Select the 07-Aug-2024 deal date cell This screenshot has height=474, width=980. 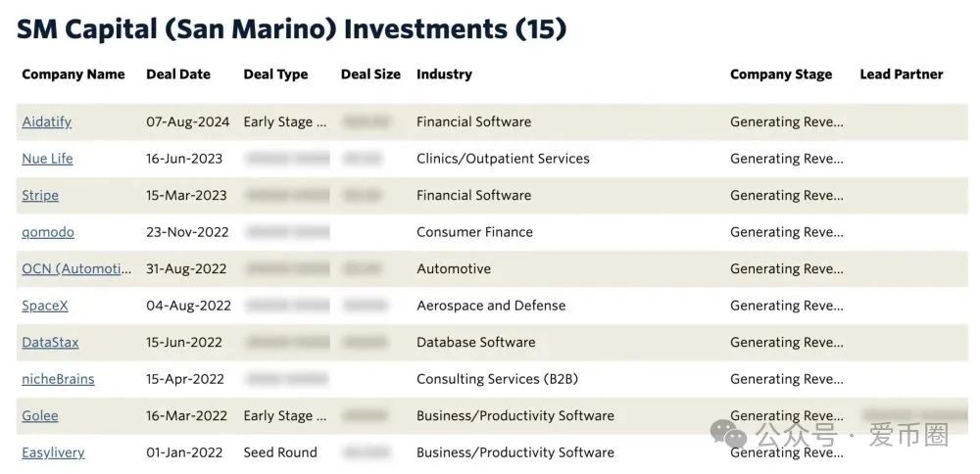(188, 121)
